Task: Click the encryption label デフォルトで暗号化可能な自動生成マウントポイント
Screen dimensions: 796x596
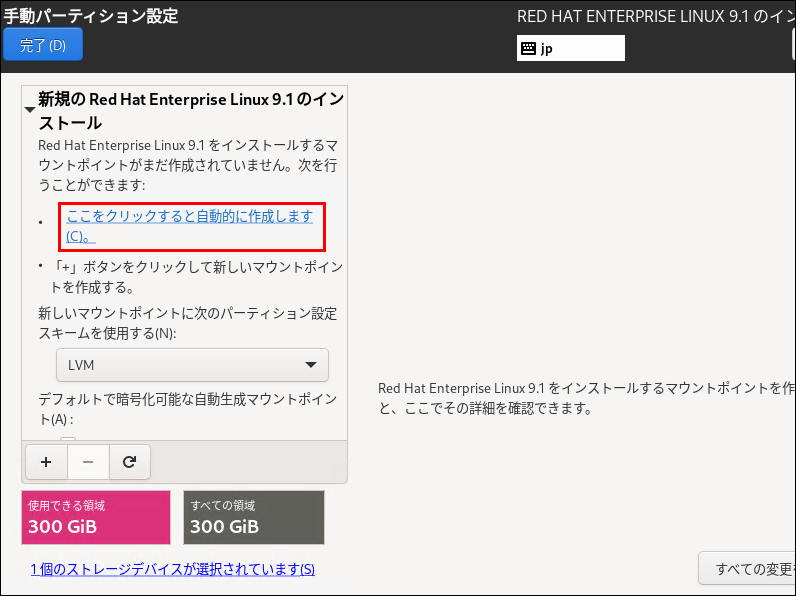Action: tap(187, 409)
